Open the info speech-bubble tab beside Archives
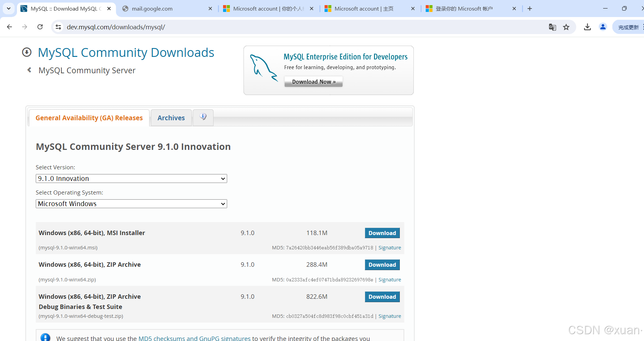Screen dimensions: 644x341 coord(203,117)
